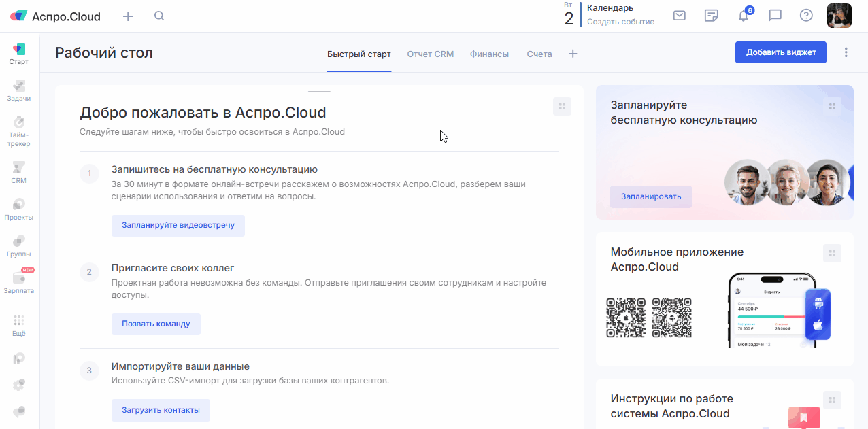Click the calendar date number 2

[569, 18]
